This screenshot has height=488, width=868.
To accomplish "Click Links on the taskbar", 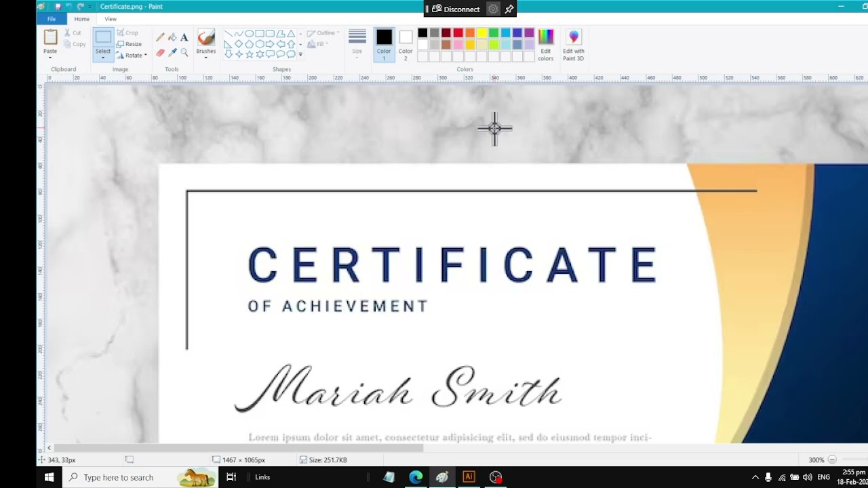I will (262, 477).
